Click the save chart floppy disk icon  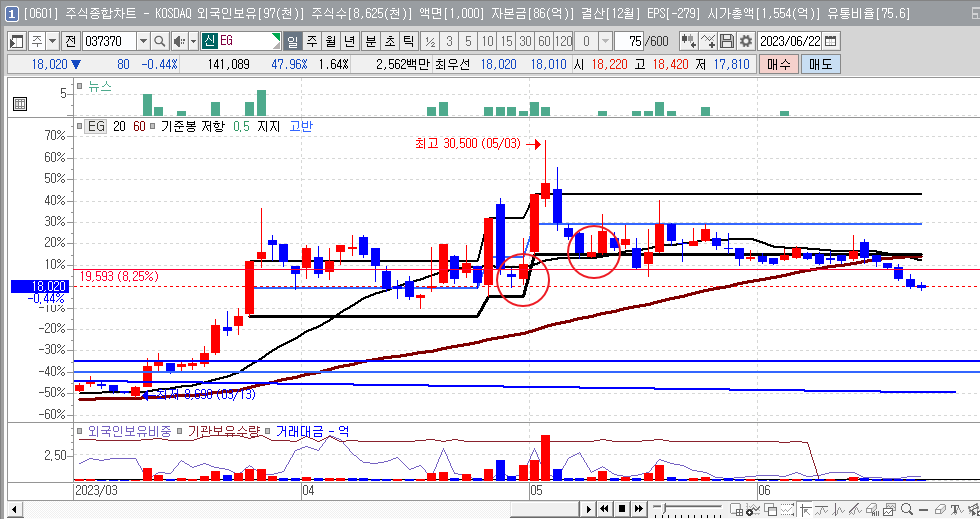coord(726,41)
